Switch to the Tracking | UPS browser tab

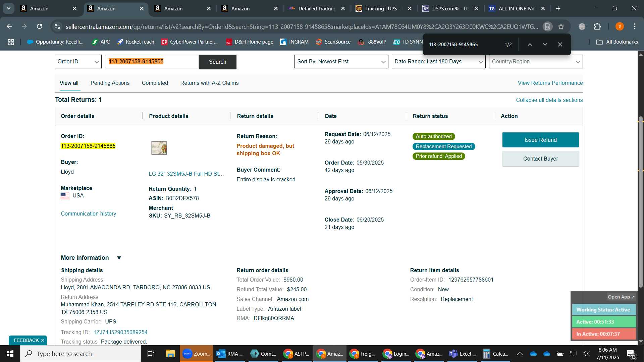point(383,9)
